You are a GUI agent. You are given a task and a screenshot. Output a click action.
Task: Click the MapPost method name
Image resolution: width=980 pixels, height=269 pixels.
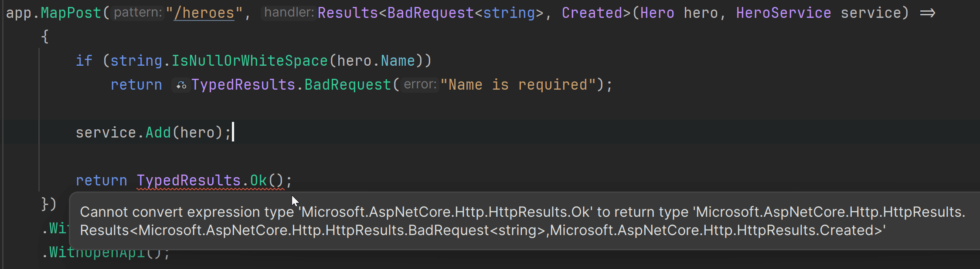[x=71, y=13]
